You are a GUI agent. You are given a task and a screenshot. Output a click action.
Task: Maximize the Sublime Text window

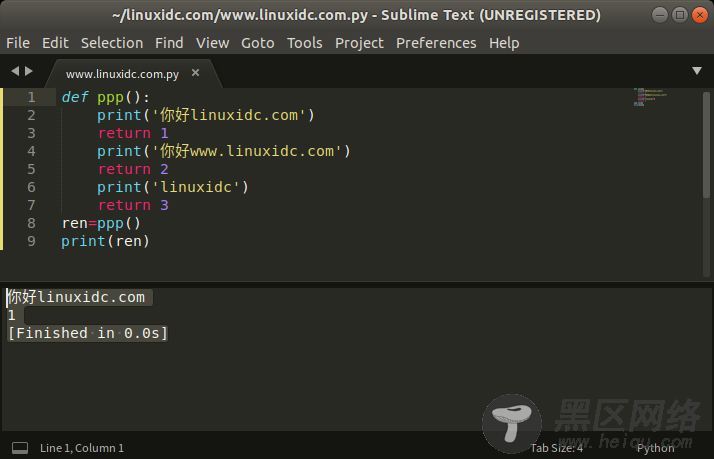coord(679,15)
